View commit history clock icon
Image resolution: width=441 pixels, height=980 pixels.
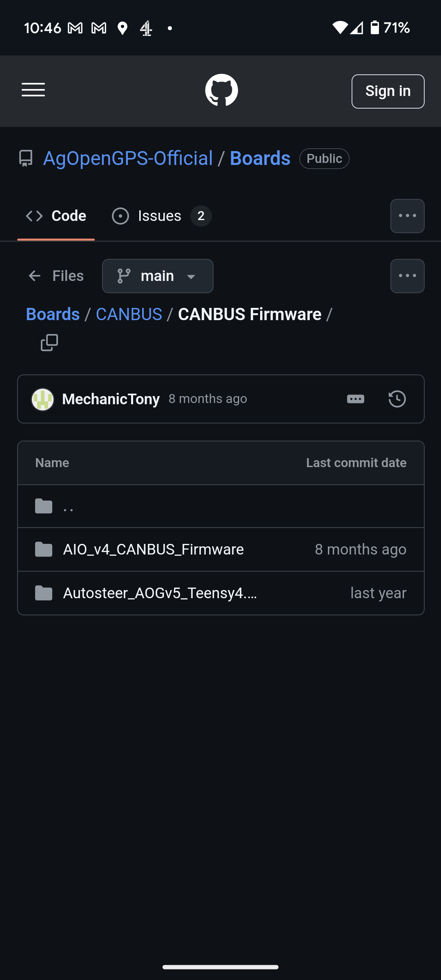coord(397,399)
